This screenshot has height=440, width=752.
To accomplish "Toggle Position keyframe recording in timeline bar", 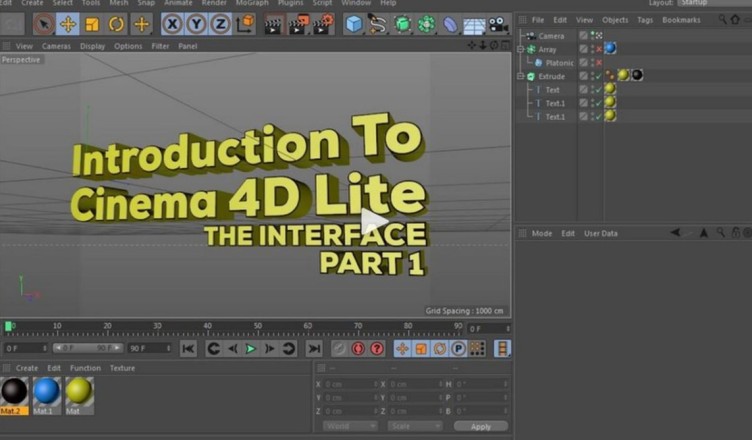I will pyautogui.click(x=402, y=349).
